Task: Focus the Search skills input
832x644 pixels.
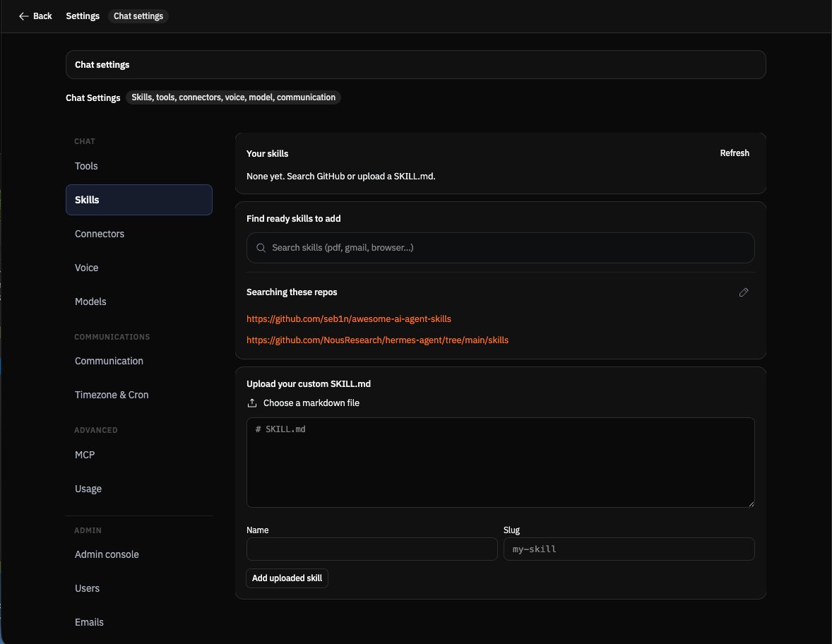Action: [x=500, y=248]
